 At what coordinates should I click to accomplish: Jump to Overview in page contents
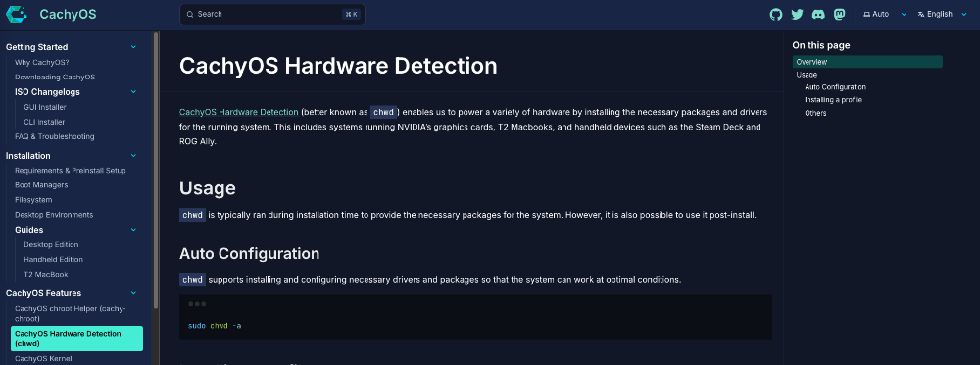[x=867, y=62]
